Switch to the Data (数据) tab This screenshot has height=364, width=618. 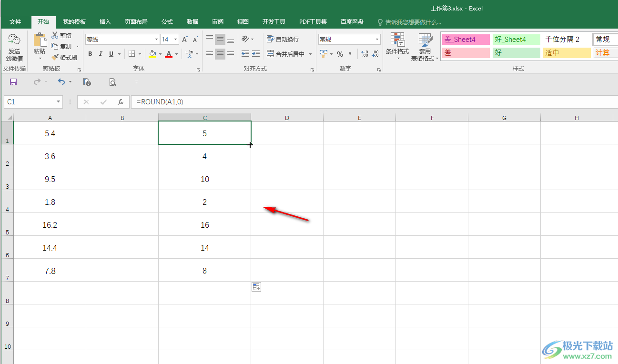pyautogui.click(x=192, y=22)
